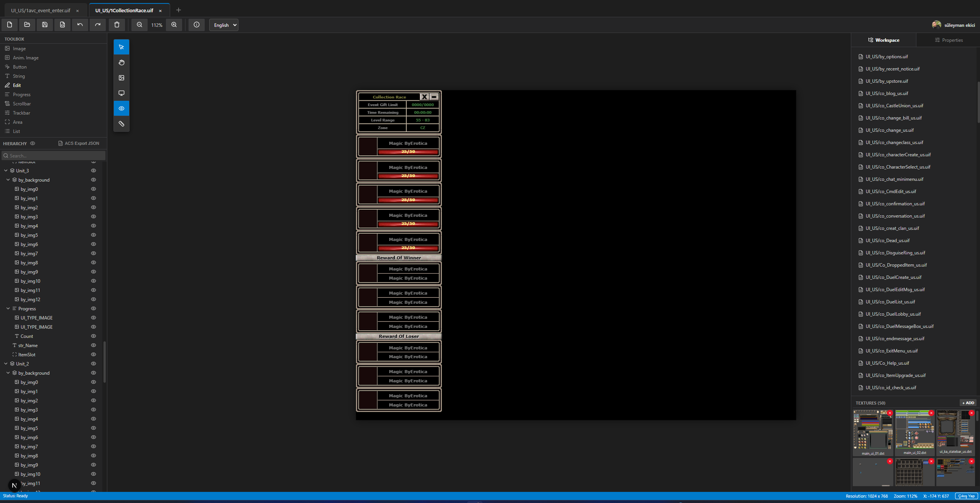Switch to UI_US/1avc_event_enter.uif tab
This screenshot has height=503, width=980.
(41, 10)
